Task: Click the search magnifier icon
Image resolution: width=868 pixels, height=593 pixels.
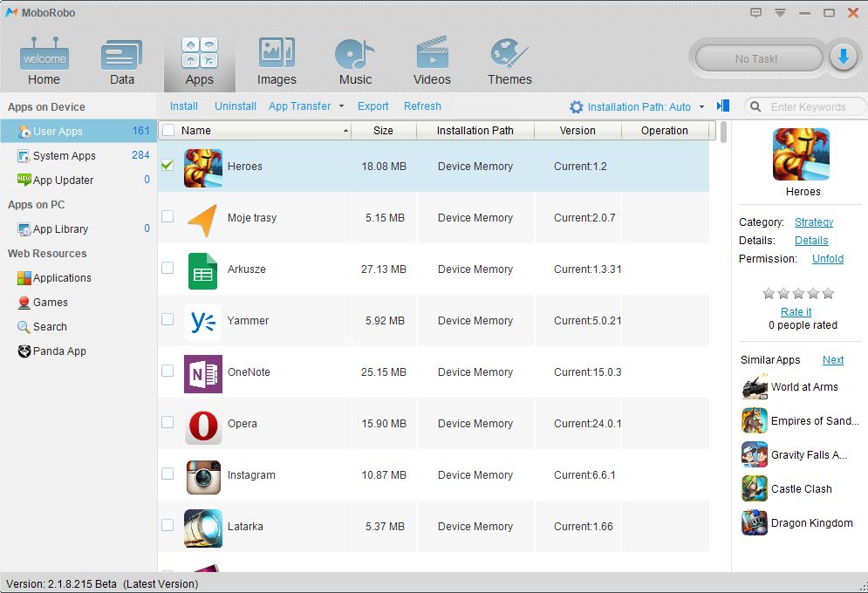Action: [x=755, y=106]
